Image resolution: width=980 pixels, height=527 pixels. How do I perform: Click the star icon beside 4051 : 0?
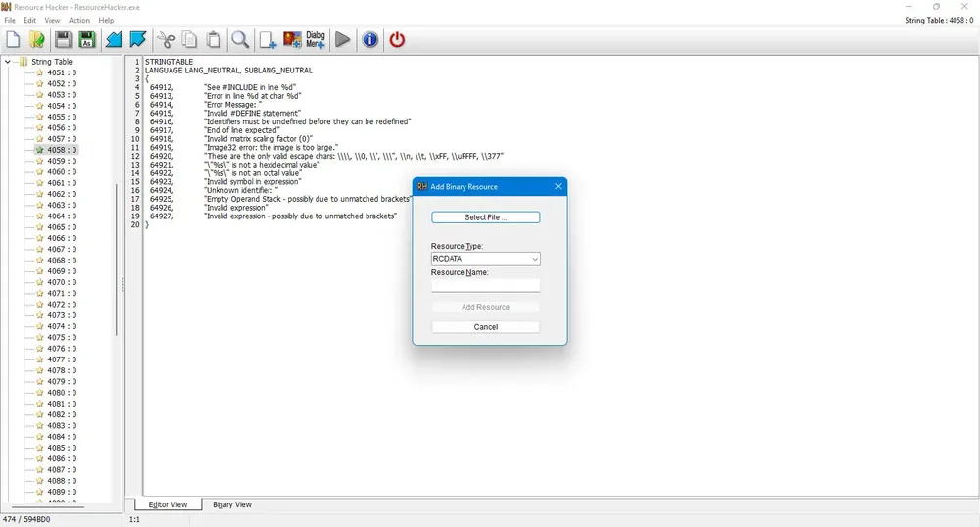pyautogui.click(x=39, y=72)
